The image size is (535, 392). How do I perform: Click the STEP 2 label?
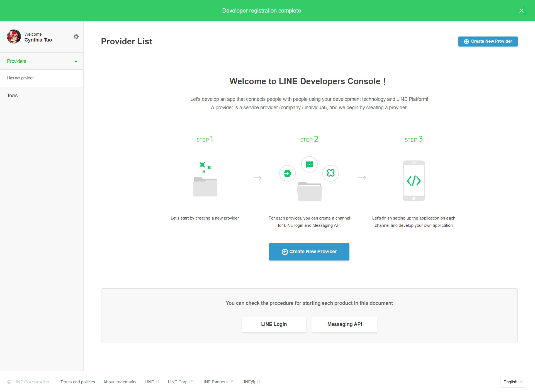[x=309, y=139]
